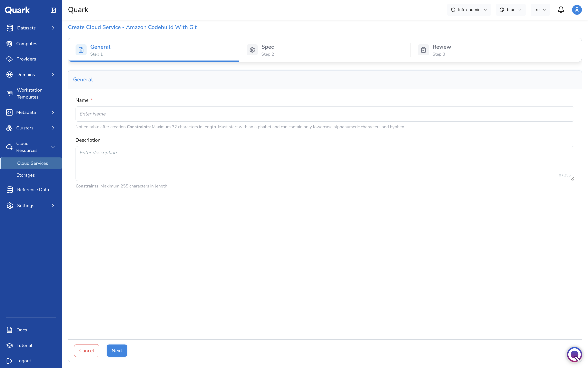Click the Workstation Templates keyboard icon
The width and height of the screenshot is (588, 368).
(x=9, y=93)
